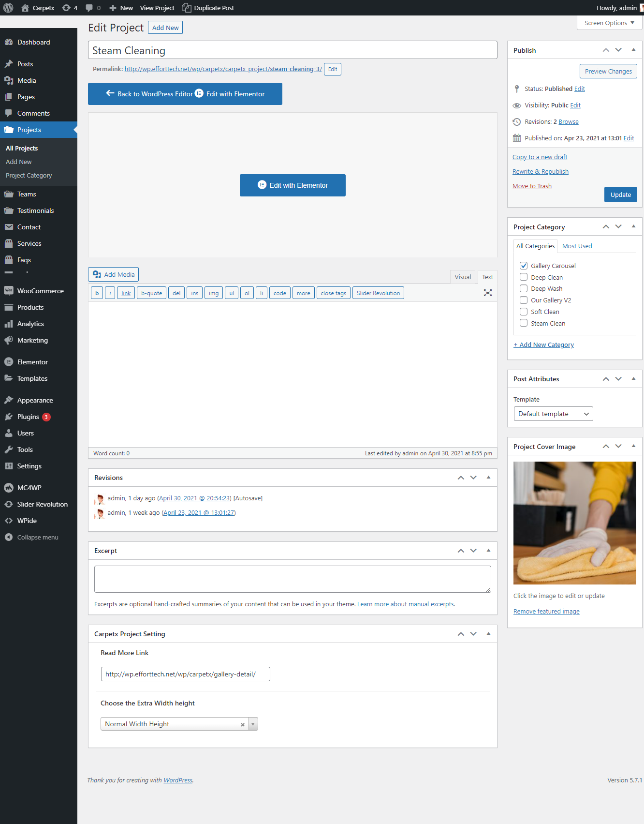Open the updates icon showing 4
Viewport: 644px width, 824px height.
pos(70,8)
